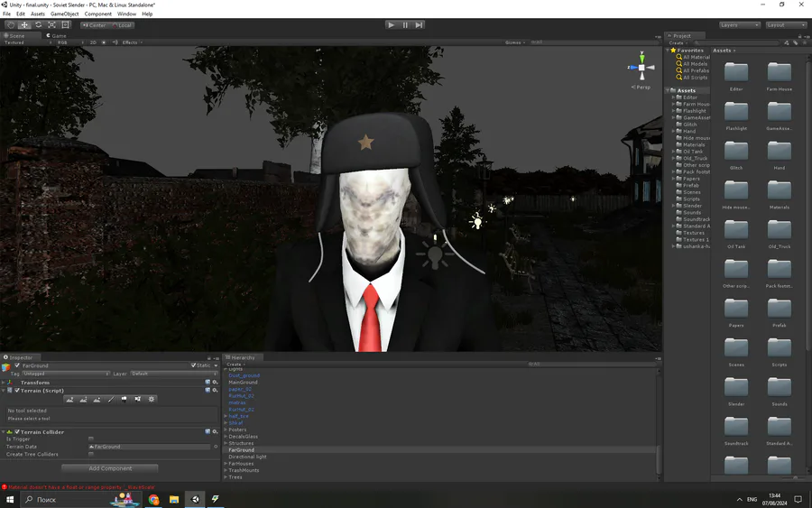Open the Gizmos dropdown
The image size is (812, 508).
tap(515, 42)
